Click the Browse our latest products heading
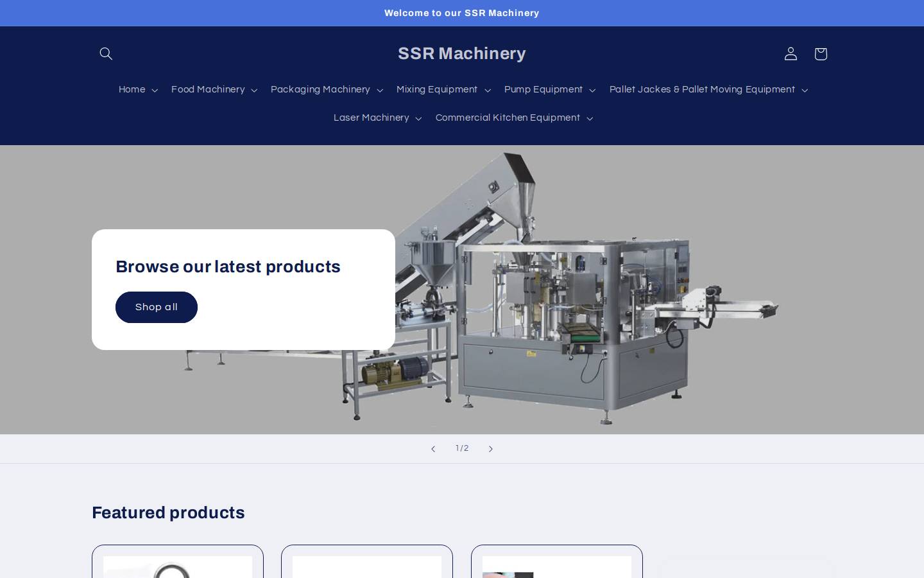 (x=228, y=267)
